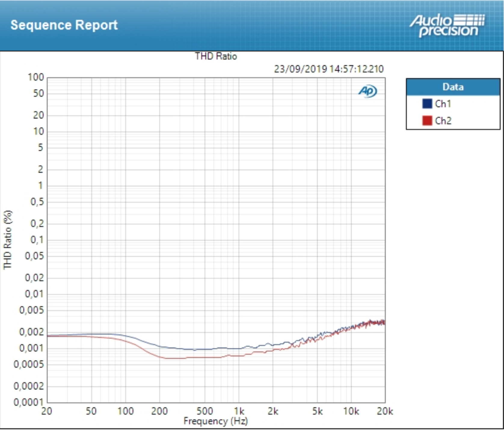Click the 100 tick at top of Y axis

[x=36, y=77]
